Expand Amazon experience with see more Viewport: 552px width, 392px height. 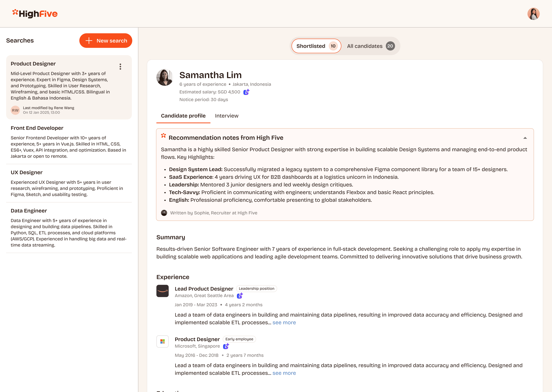(284, 322)
